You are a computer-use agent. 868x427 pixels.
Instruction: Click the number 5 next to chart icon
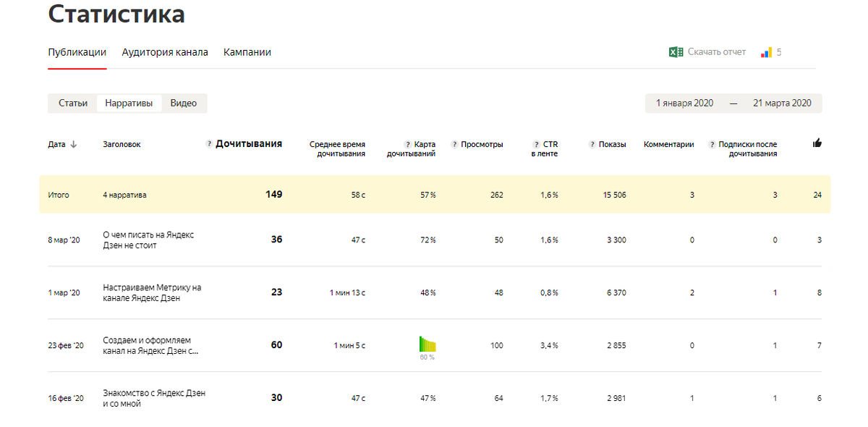coord(779,52)
